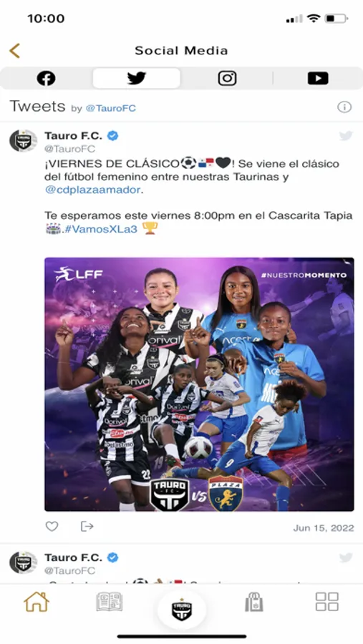Open the @cdplazaamador mention link
Screen dimensions: 363x644
pyautogui.click(x=92, y=190)
